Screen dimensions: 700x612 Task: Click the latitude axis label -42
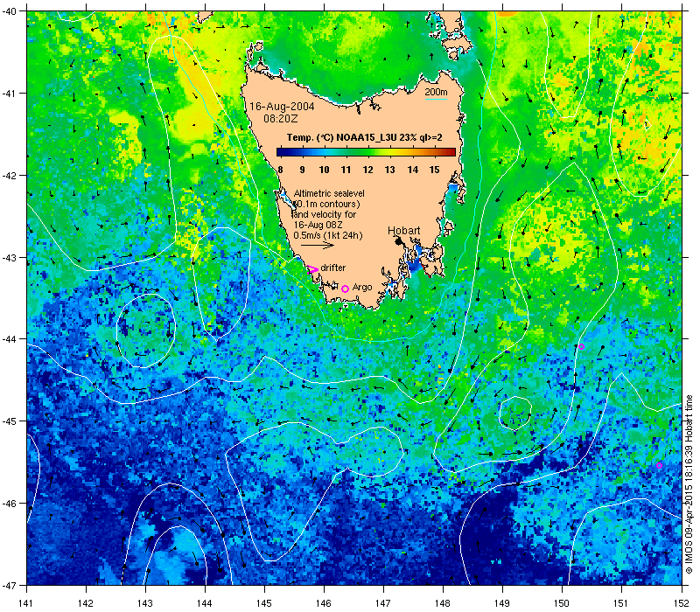coord(9,175)
